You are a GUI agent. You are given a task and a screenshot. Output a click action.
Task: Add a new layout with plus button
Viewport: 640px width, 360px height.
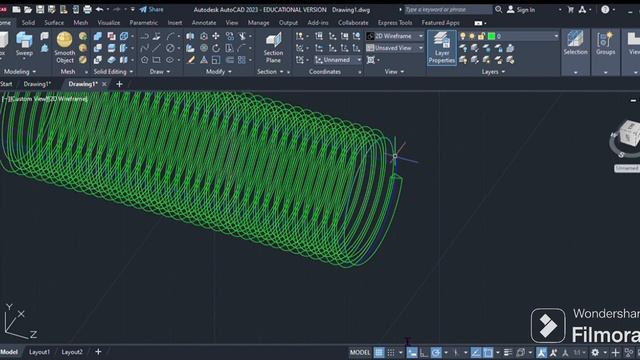98,351
